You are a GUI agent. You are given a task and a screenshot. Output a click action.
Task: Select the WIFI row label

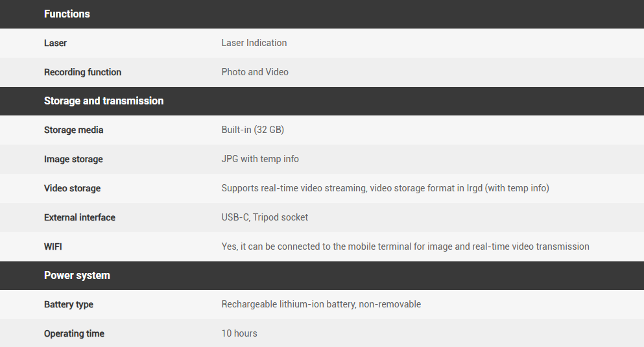pos(53,246)
